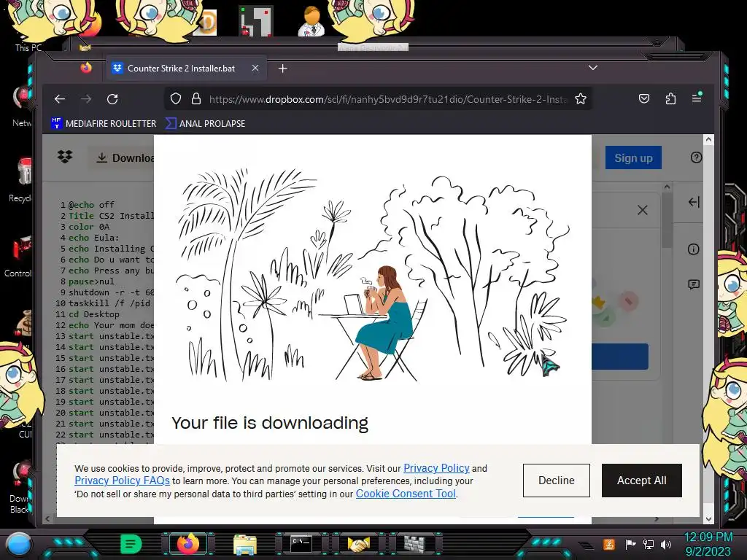Click the clock showing 12:09 PM
Image resolution: width=747 pixels, height=560 pixels.
[708, 537]
